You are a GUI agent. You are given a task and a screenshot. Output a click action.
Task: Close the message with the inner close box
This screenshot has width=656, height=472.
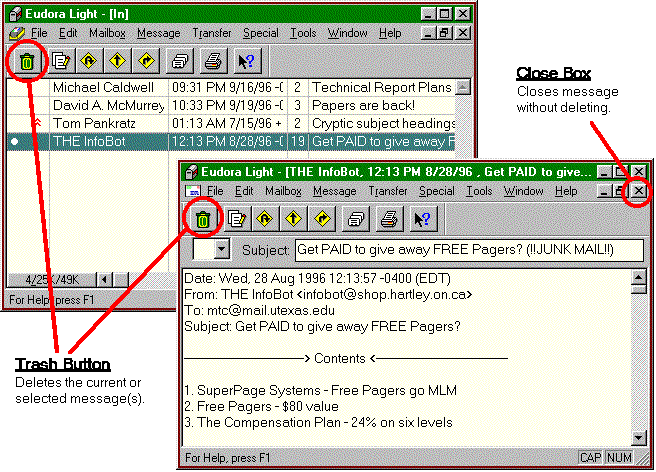click(x=638, y=191)
